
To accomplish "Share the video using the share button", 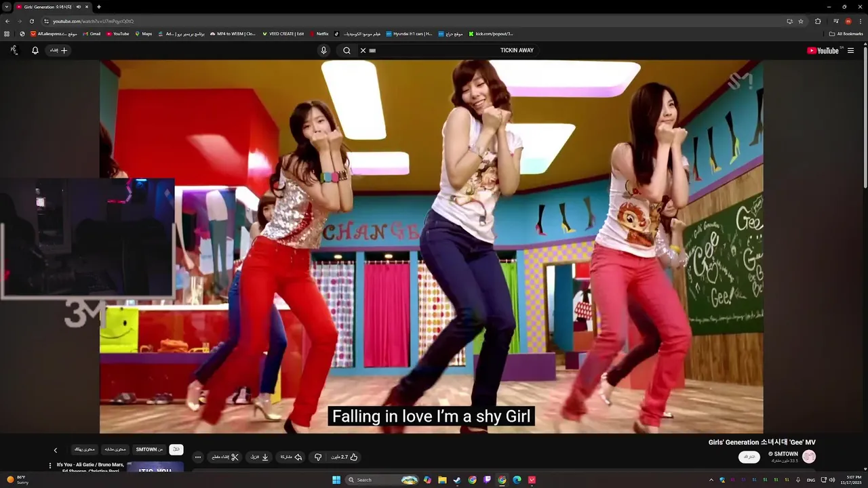I will click(291, 457).
